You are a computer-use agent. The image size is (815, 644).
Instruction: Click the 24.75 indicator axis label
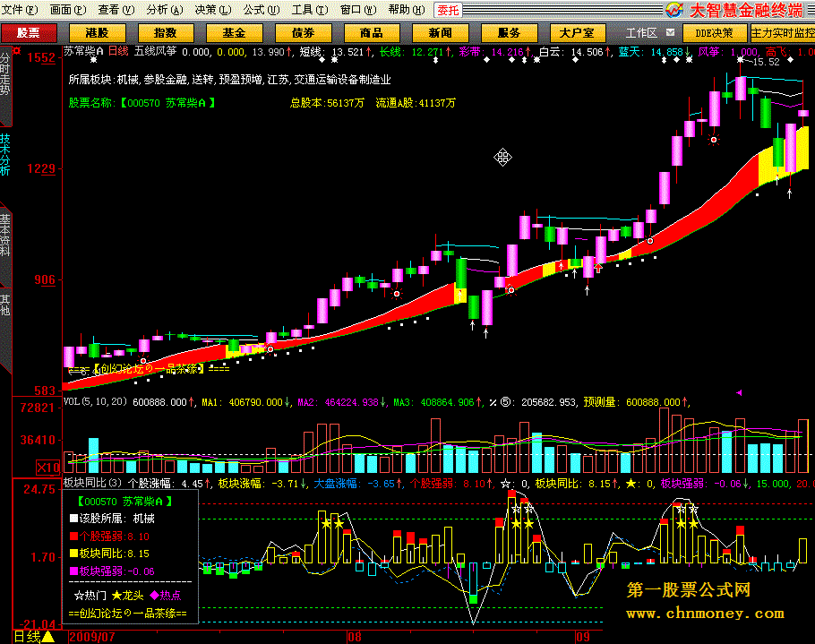point(39,489)
